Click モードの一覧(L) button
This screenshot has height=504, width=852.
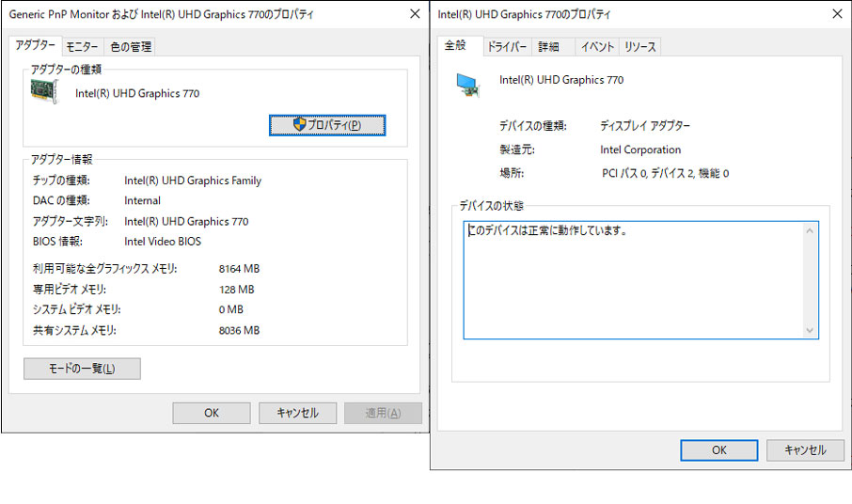pos(82,369)
